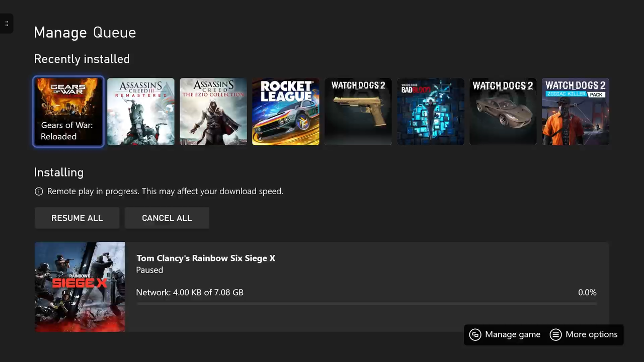This screenshot has width=644, height=362.
Task: Click the 0.0% progress percentage
Action: click(587, 292)
